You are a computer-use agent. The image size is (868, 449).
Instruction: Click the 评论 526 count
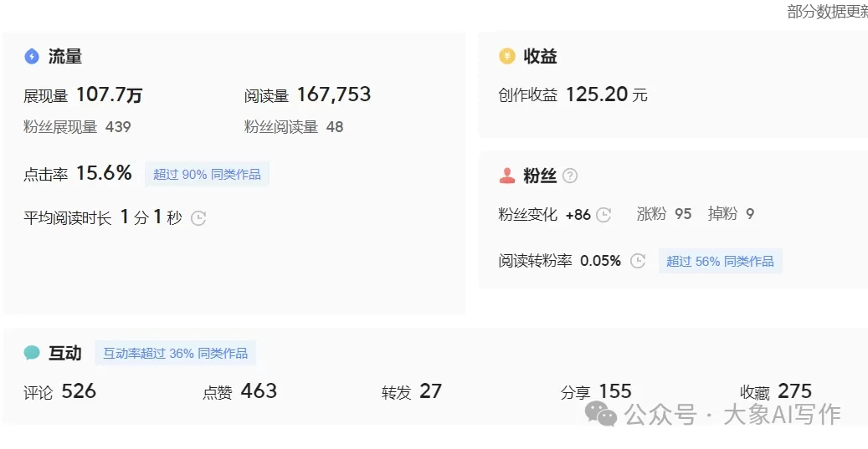click(x=79, y=391)
